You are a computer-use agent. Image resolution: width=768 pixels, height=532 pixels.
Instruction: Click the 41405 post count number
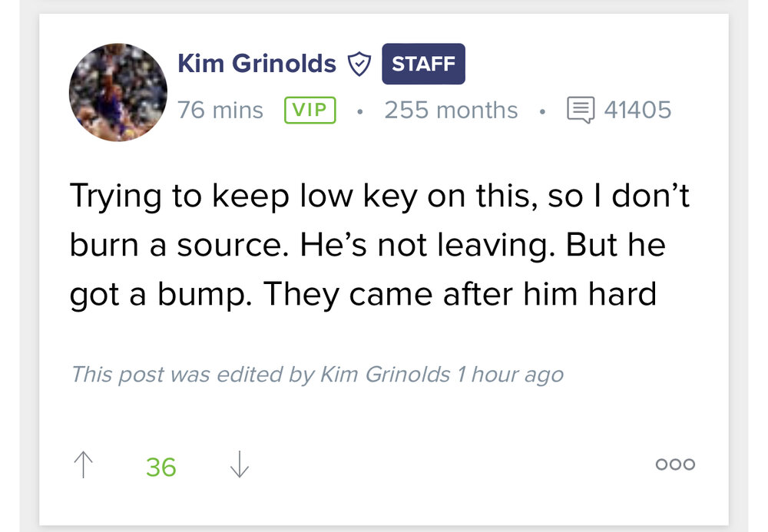[637, 111]
